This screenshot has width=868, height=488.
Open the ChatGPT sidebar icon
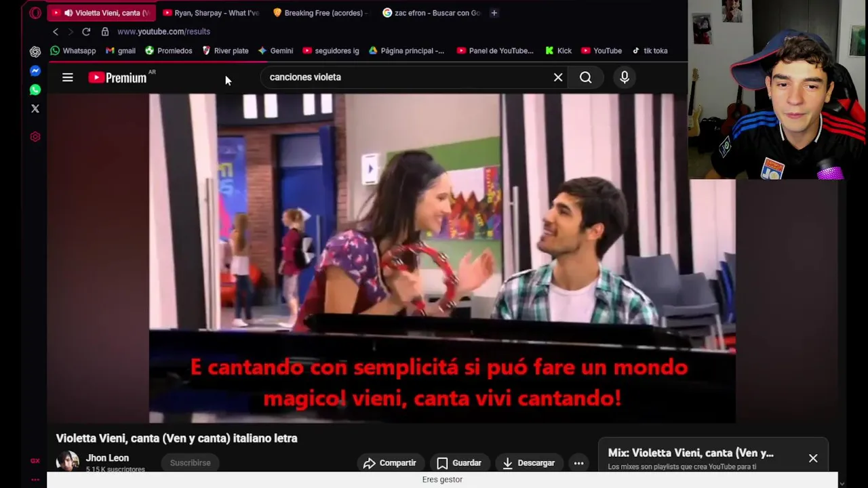(35, 52)
